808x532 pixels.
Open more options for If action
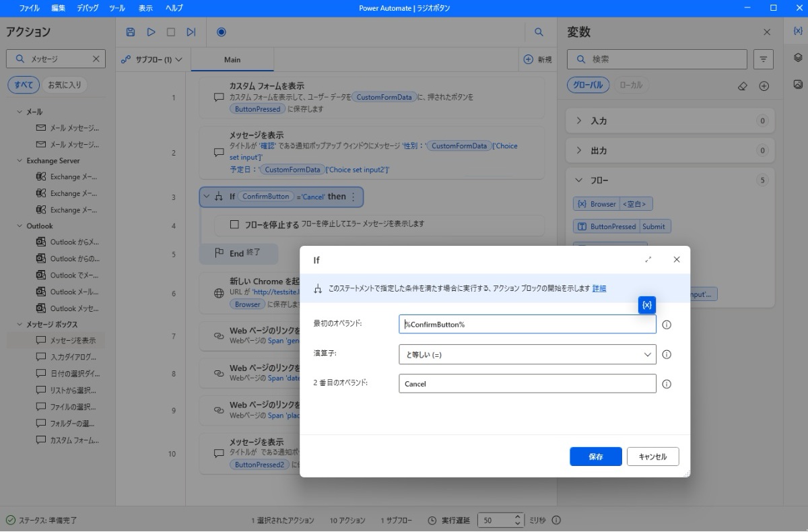click(x=353, y=197)
